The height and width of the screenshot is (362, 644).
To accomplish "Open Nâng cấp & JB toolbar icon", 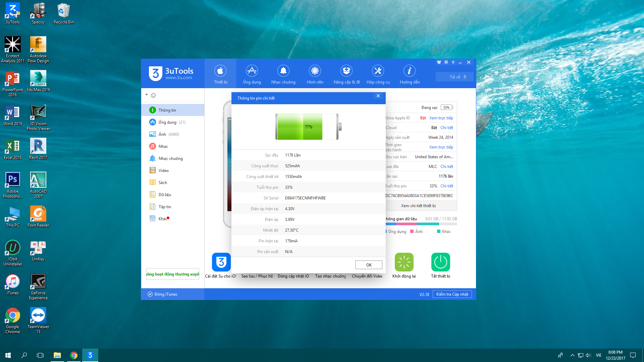I will [346, 71].
